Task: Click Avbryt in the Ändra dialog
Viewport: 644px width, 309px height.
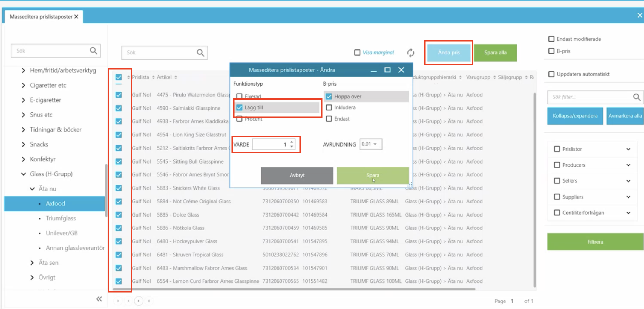Action: (x=297, y=175)
